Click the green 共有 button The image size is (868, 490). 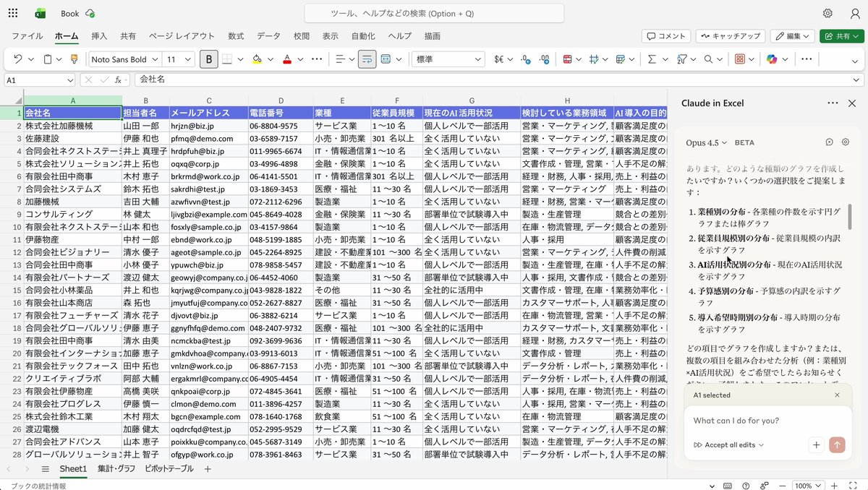(841, 35)
